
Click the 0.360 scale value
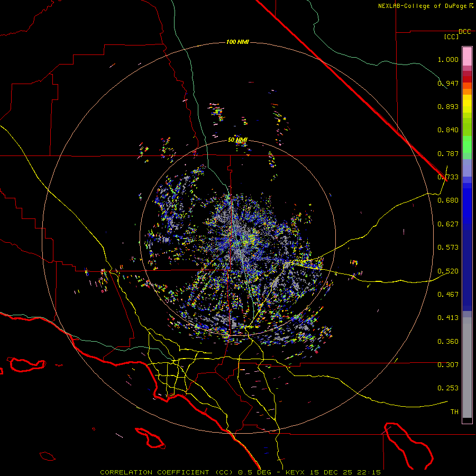pyautogui.click(x=448, y=342)
